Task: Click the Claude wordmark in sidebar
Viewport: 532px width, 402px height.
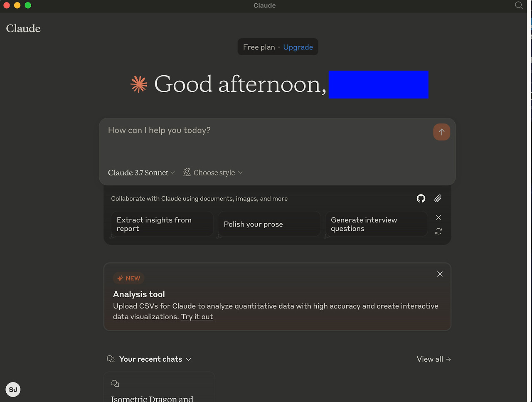Action: (x=23, y=28)
